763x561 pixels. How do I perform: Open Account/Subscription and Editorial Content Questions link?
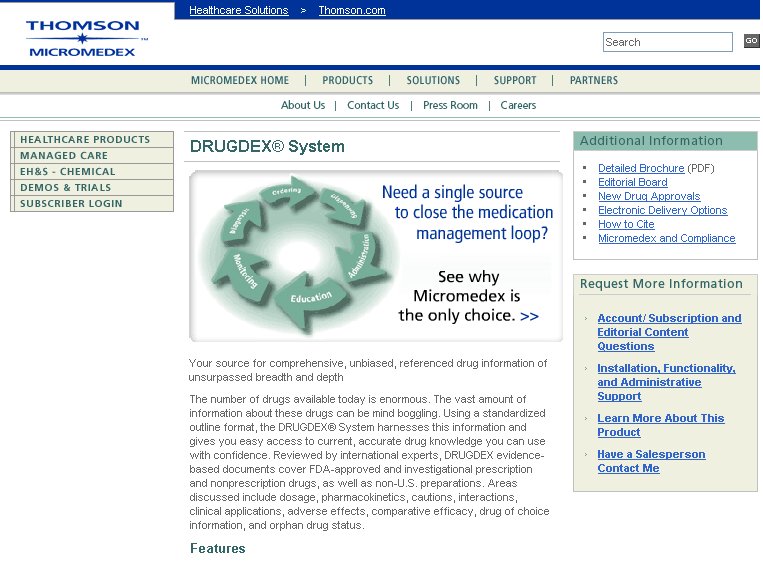click(669, 332)
